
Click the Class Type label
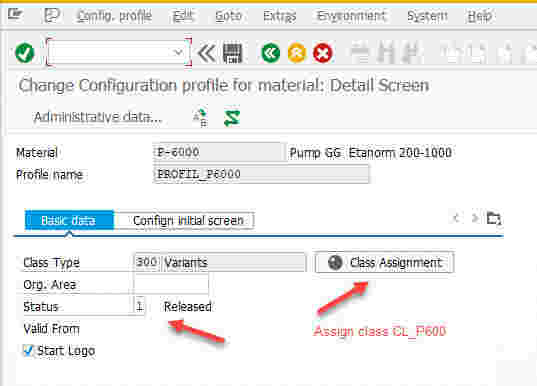51,263
